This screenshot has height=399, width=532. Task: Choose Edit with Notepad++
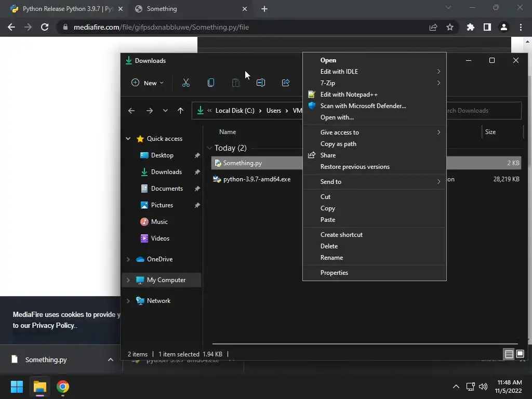point(374,95)
